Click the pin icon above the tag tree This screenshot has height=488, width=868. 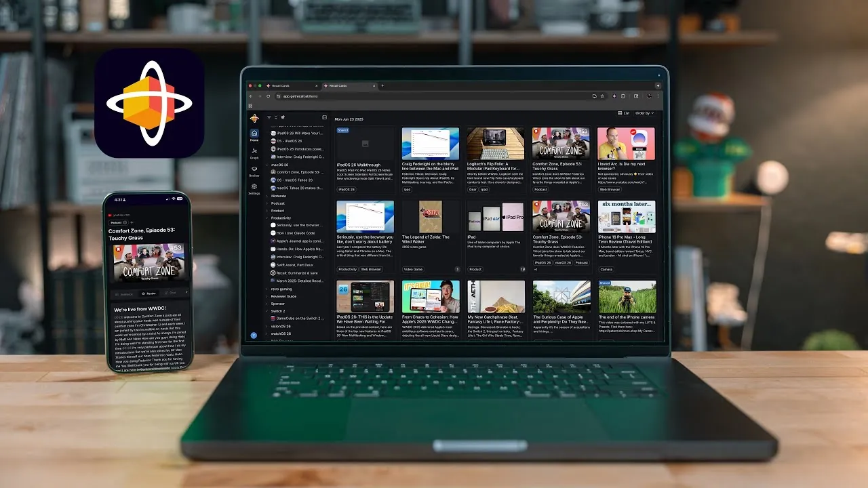pyautogui.click(x=283, y=117)
